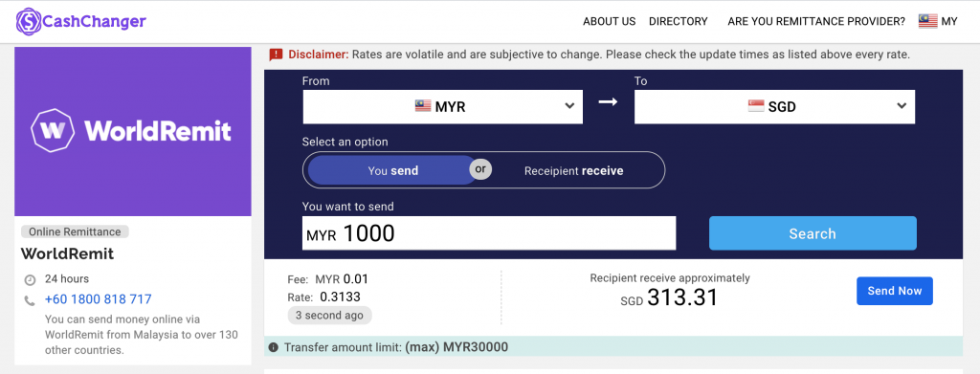Click the arrow between From and To
Viewport: 980px width, 374px height.
608,101
